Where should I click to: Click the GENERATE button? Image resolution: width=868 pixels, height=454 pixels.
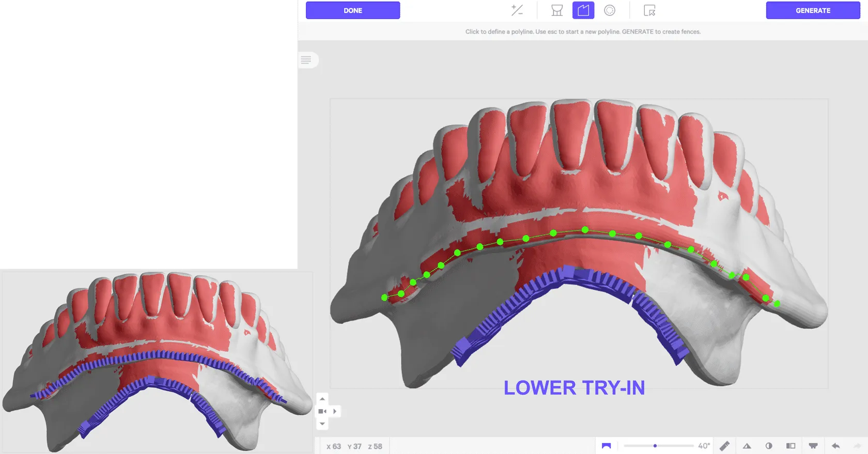[x=813, y=10]
